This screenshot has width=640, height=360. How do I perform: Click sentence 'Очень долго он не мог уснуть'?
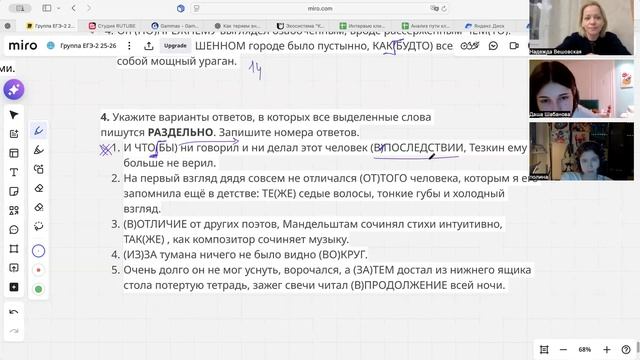(x=327, y=277)
